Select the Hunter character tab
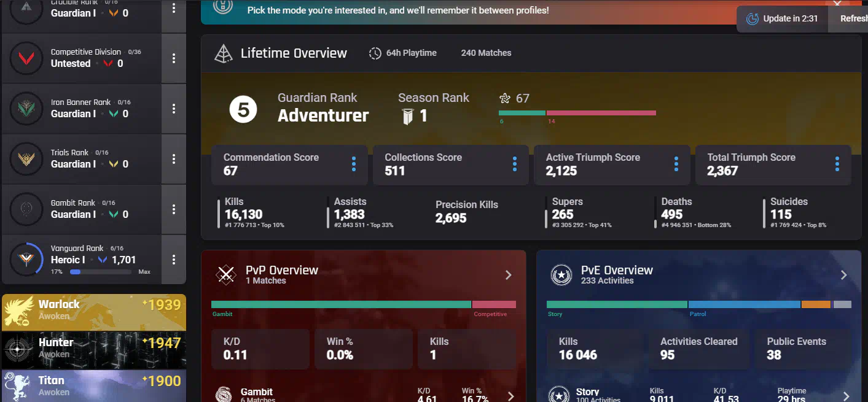 [94, 349]
